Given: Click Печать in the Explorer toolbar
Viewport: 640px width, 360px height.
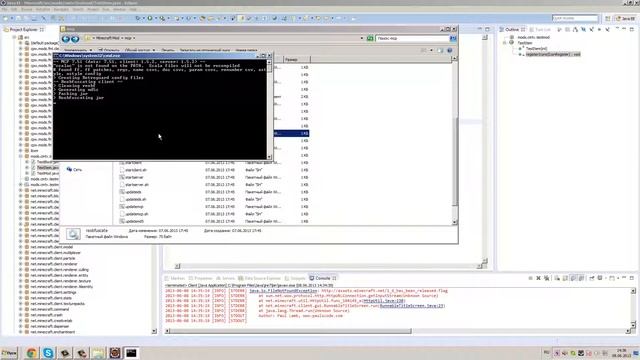Looking at the screenshot, I should (168, 50).
